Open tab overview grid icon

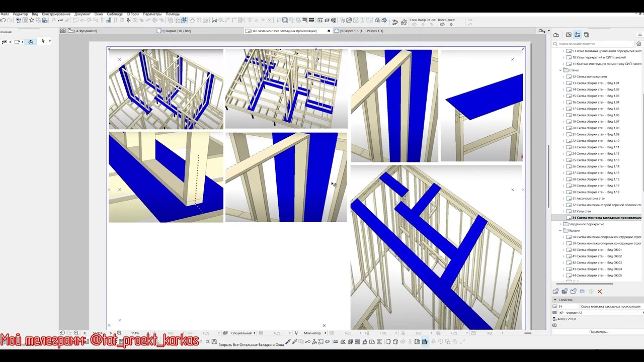point(62,31)
